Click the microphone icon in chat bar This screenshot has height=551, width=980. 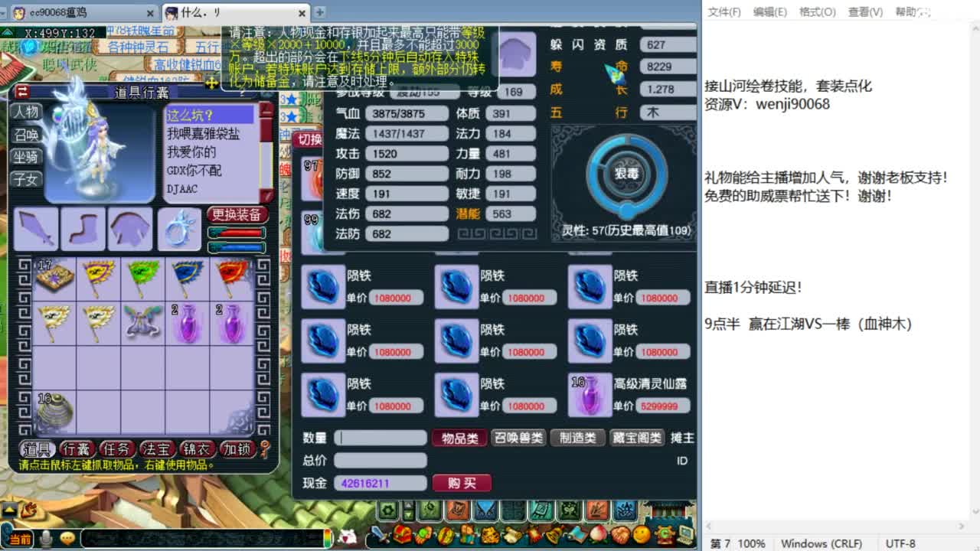coord(46,539)
